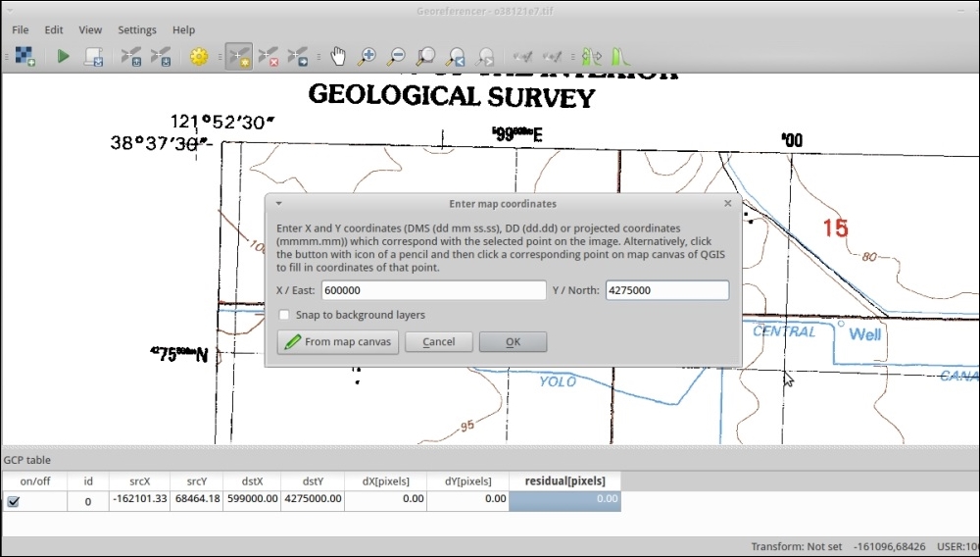
Task: Click the Open Raster toolbar icon
Action: 25,57
